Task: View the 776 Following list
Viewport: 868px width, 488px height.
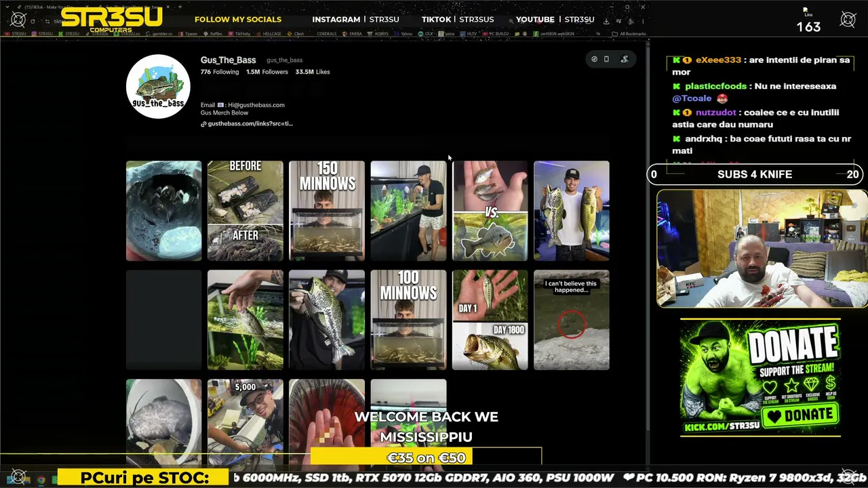Action: 220,72
